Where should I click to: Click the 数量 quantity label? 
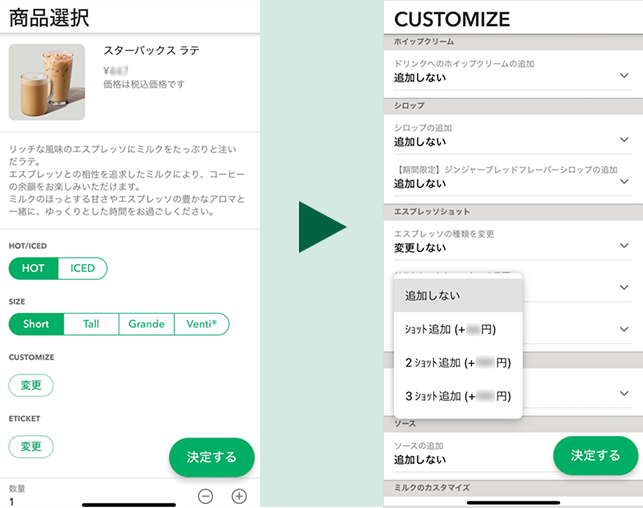(x=17, y=488)
